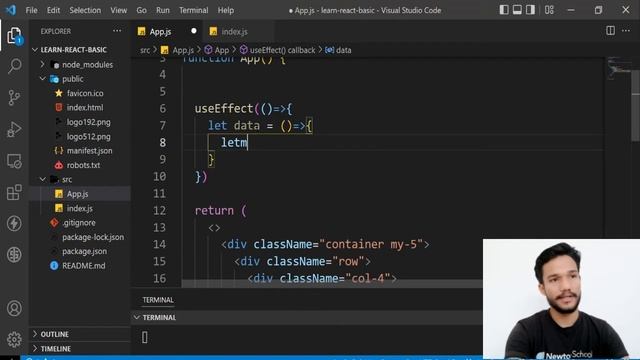Click the unsaved dot on App.js tab
640x360 pixels.
click(193, 31)
